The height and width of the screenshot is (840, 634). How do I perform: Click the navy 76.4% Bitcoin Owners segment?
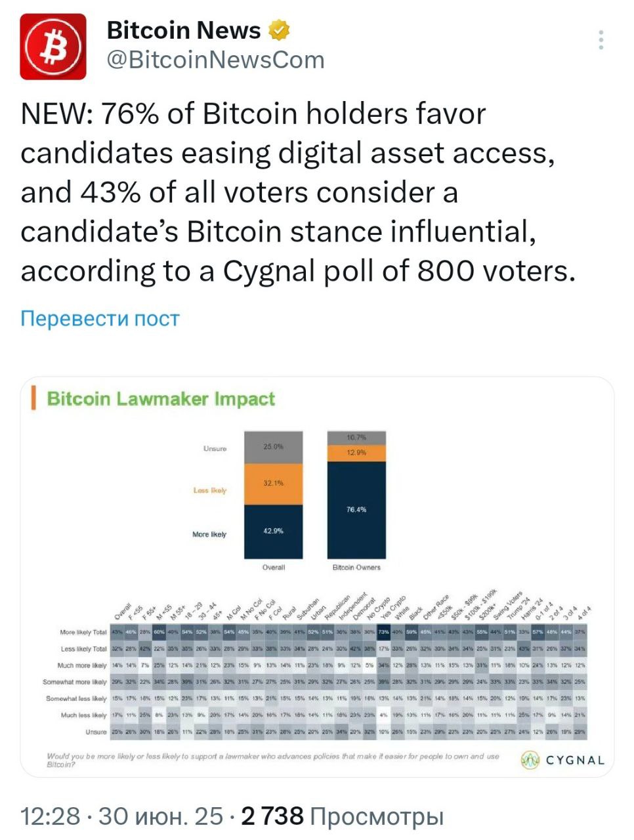tap(356, 510)
